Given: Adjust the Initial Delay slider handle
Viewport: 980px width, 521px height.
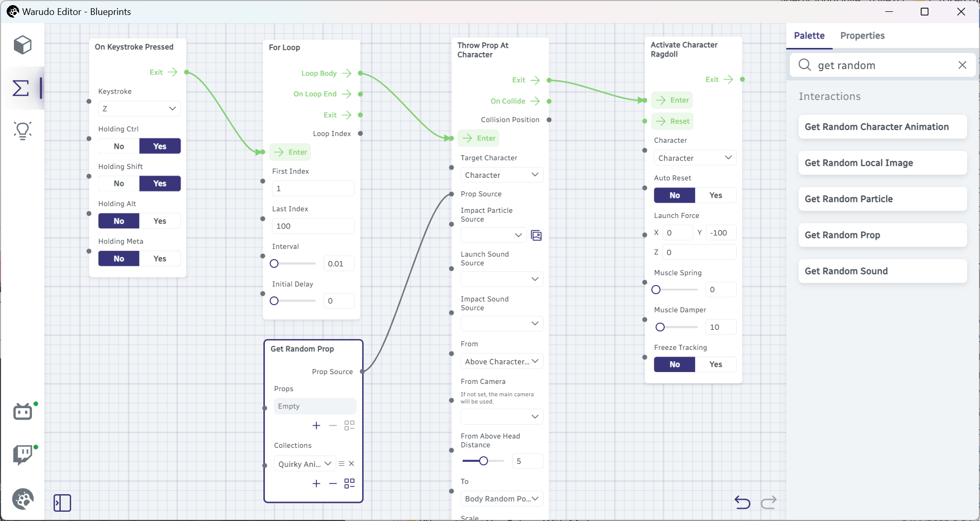Looking at the screenshot, I should click(275, 301).
